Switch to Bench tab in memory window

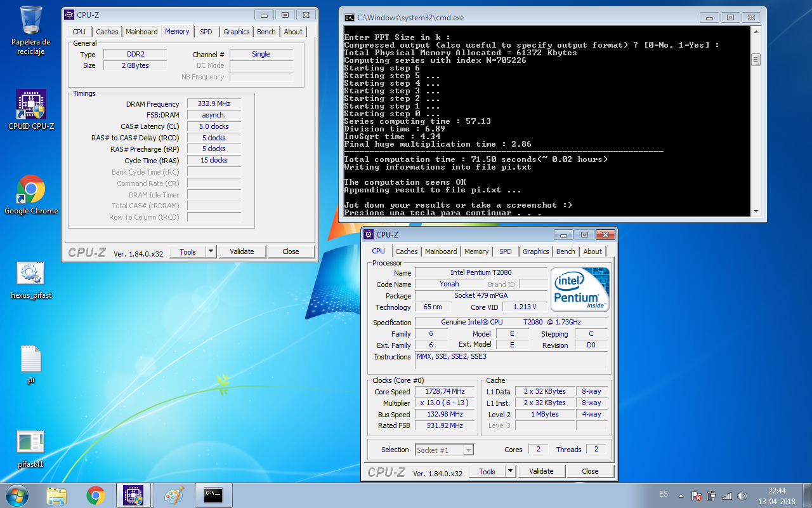[x=266, y=32]
